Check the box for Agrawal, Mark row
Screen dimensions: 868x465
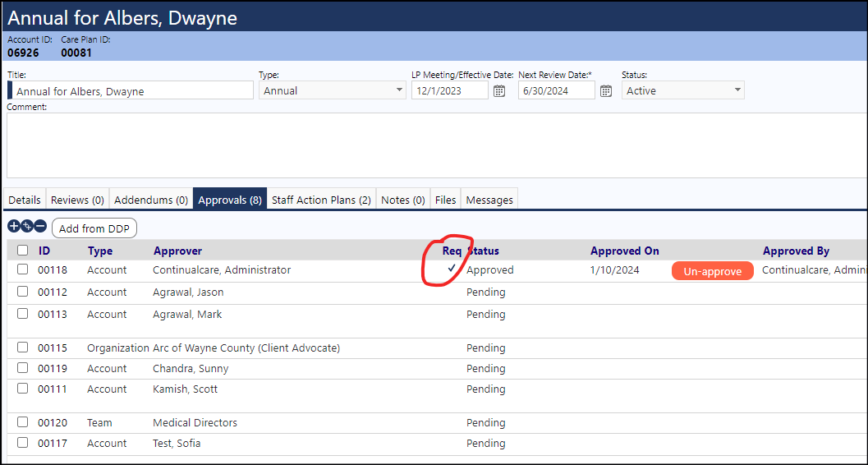(x=22, y=313)
